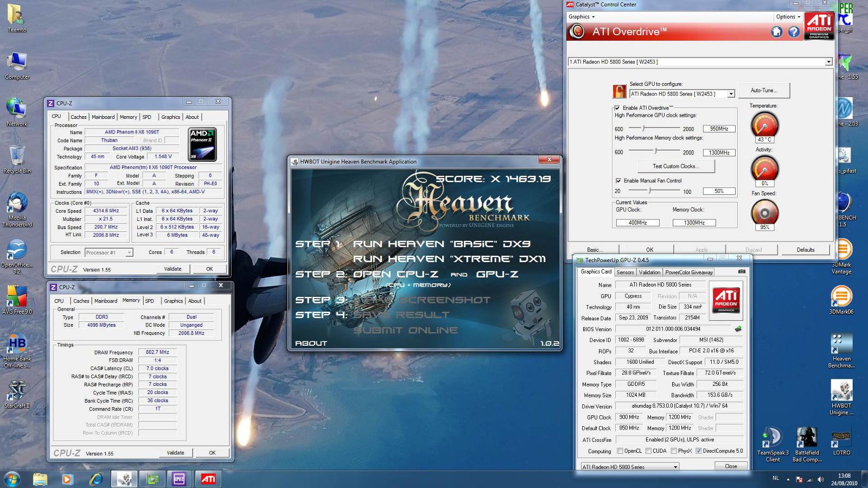
Task: Toggle the CUDA checkbox in GPU-Z
Action: point(648,451)
